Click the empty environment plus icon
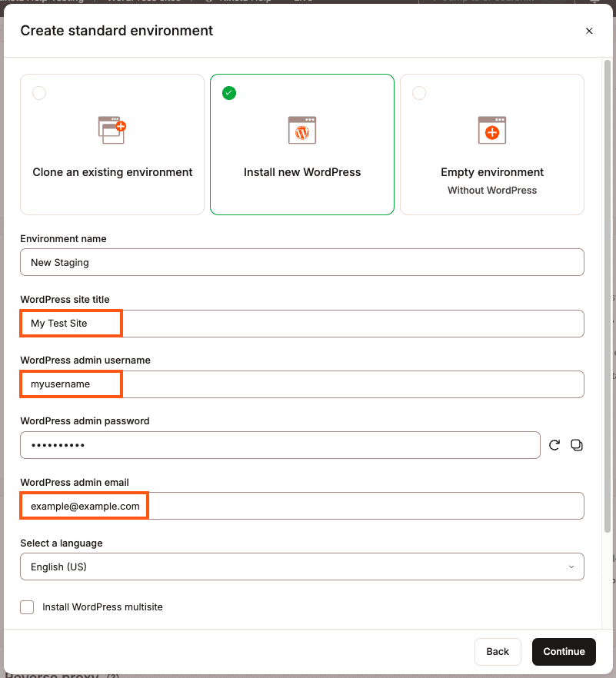The width and height of the screenshot is (616, 678). [x=491, y=130]
